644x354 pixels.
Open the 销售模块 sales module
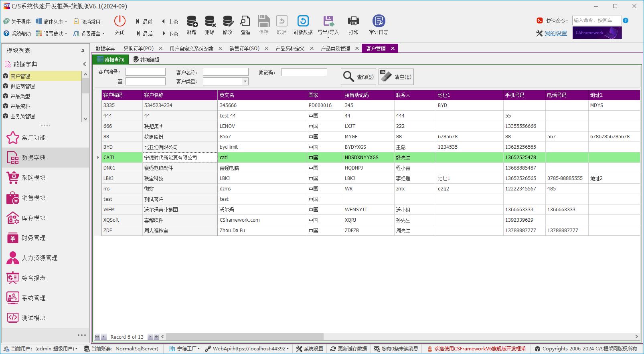point(45,198)
